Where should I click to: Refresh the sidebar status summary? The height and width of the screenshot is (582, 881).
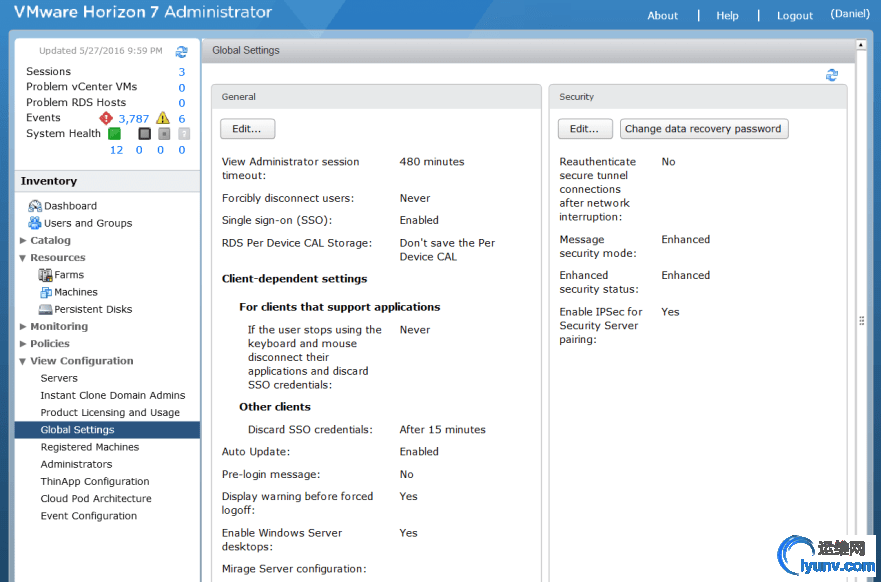click(181, 52)
